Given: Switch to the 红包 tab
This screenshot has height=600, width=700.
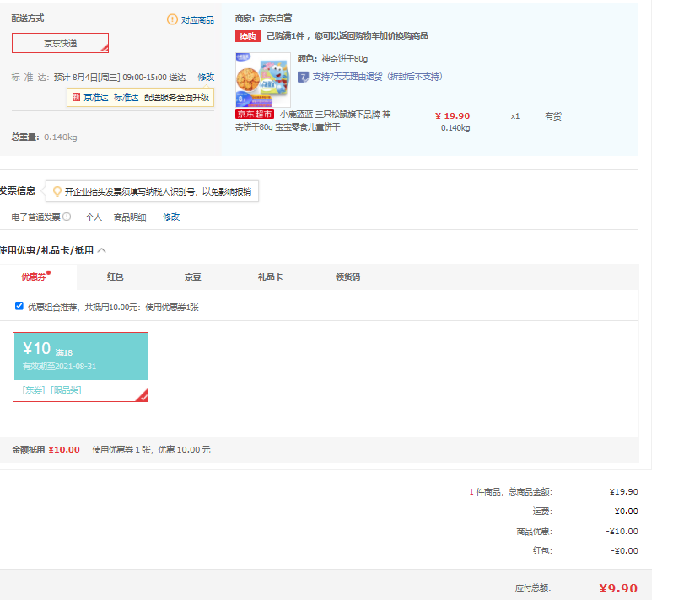Looking at the screenshot, I should tap(116, 277).
